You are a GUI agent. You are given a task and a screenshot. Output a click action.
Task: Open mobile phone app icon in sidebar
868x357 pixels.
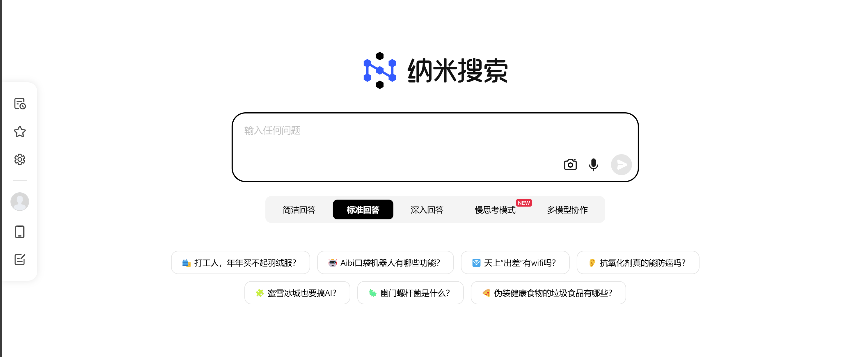point(20,232)
